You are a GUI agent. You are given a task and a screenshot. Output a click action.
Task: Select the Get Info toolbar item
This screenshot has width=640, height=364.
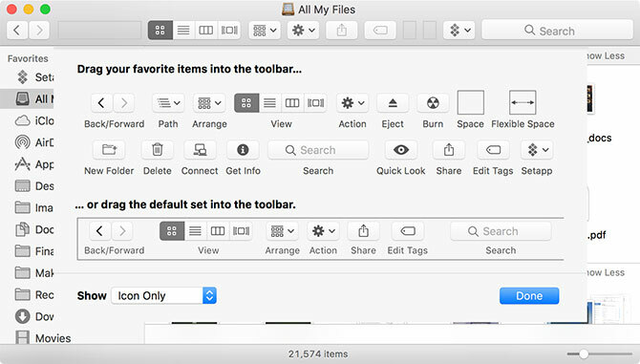(x=243, y=150)
